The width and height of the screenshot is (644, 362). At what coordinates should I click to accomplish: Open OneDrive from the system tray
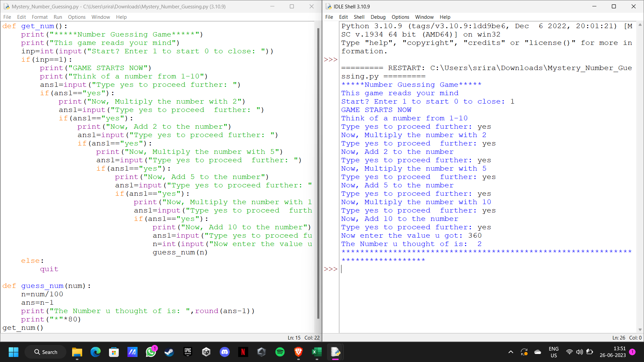538,352
